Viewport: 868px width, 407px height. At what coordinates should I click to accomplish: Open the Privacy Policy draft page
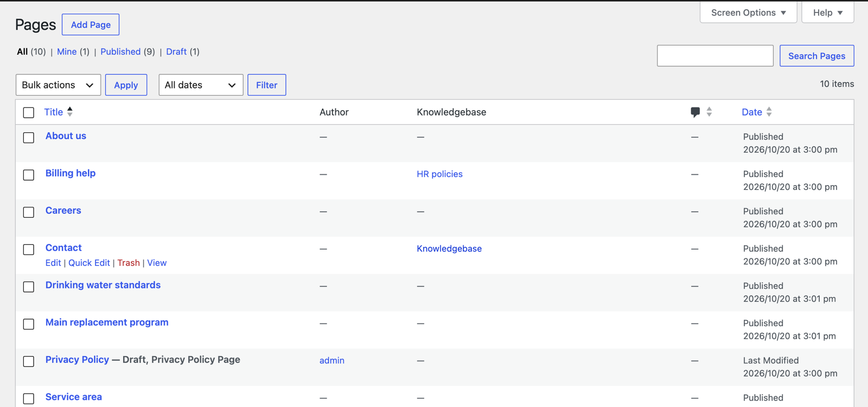[x=77, y=360]
